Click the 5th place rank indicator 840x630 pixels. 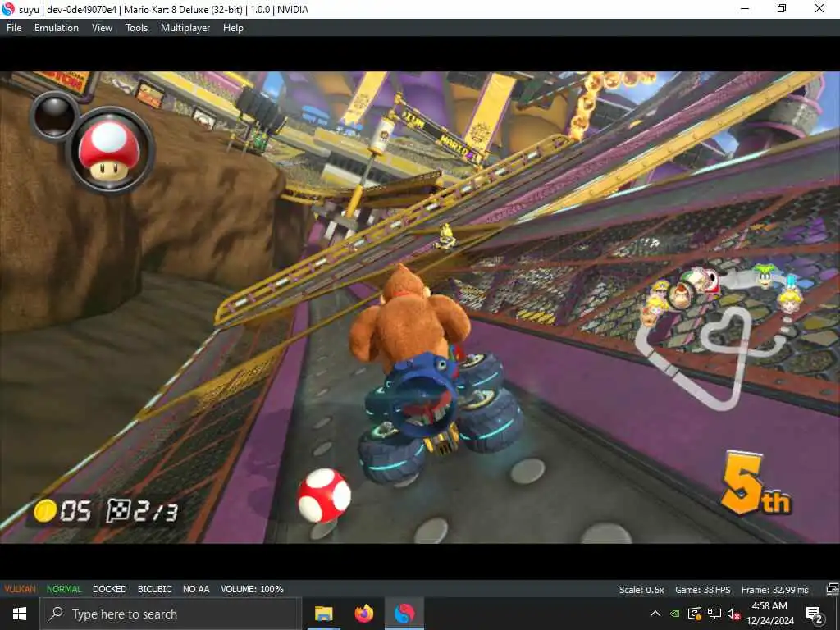756,484
